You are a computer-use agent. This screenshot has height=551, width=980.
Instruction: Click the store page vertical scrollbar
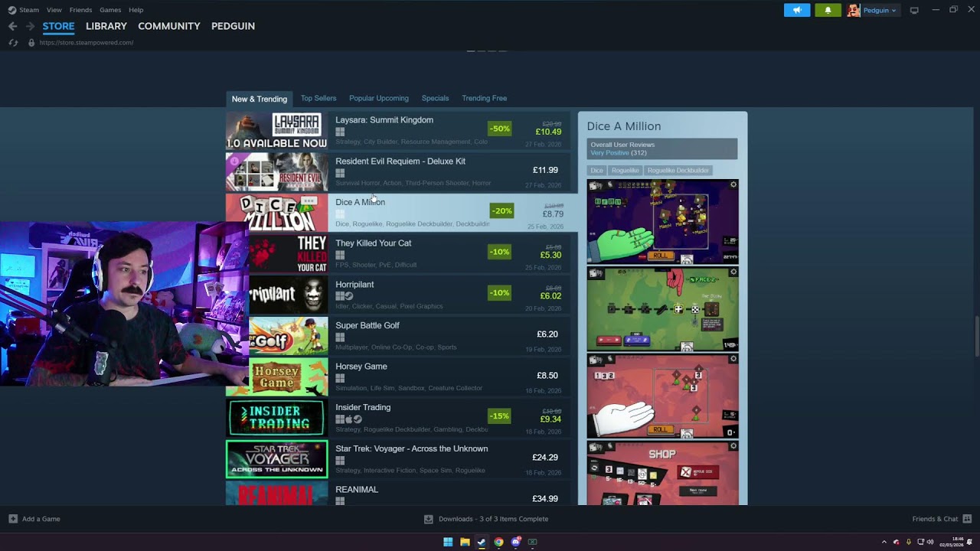[x=976, y=335]
